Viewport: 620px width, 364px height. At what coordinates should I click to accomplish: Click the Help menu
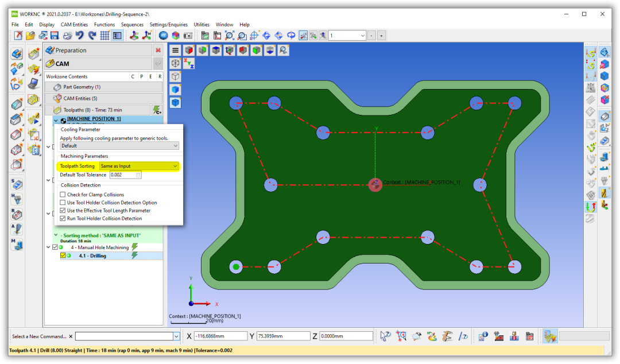(245, 25)
